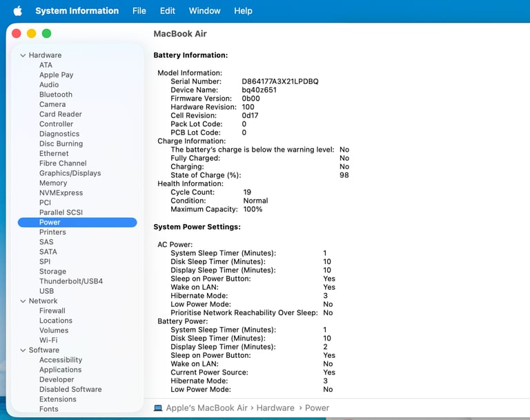Collapse the Software section chevron

click(x=23, y=350)
